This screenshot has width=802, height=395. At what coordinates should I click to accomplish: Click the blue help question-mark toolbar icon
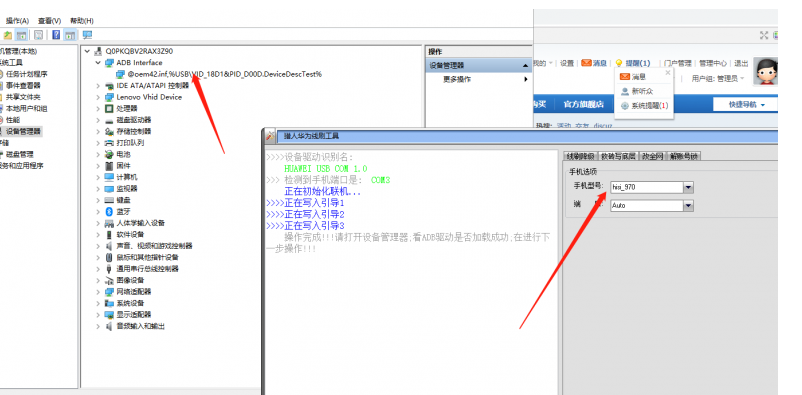click(x=56, y=35)
